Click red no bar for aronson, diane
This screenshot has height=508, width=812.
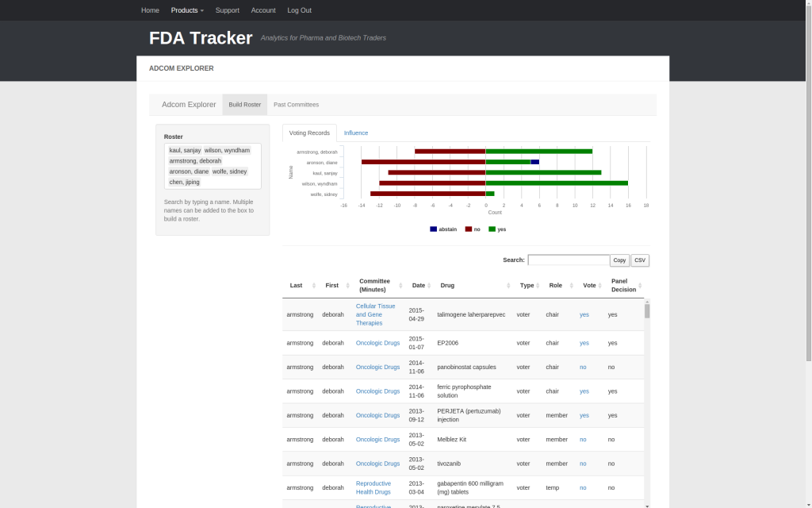click(x=423, y=162)
